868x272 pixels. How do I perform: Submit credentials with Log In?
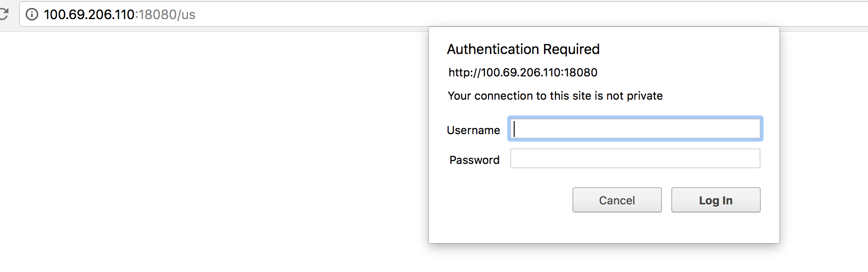[716, 200]
